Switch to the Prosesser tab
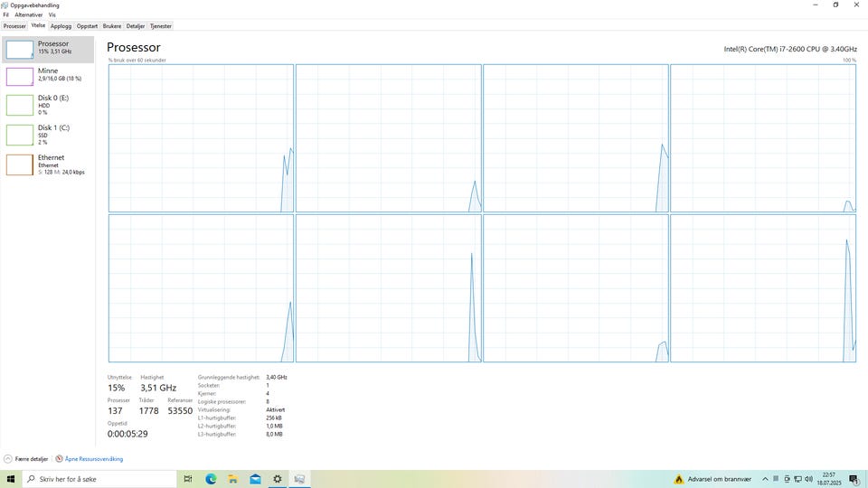 tap(14, 26)
